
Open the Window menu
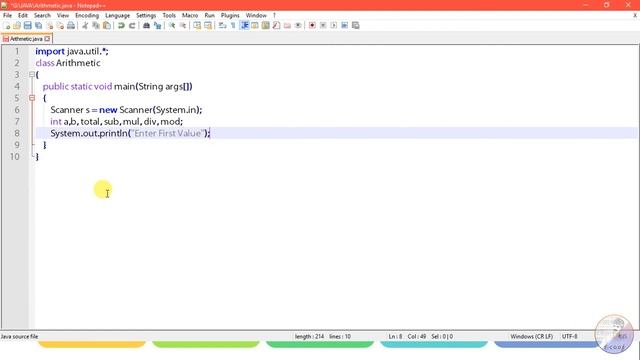256,15
